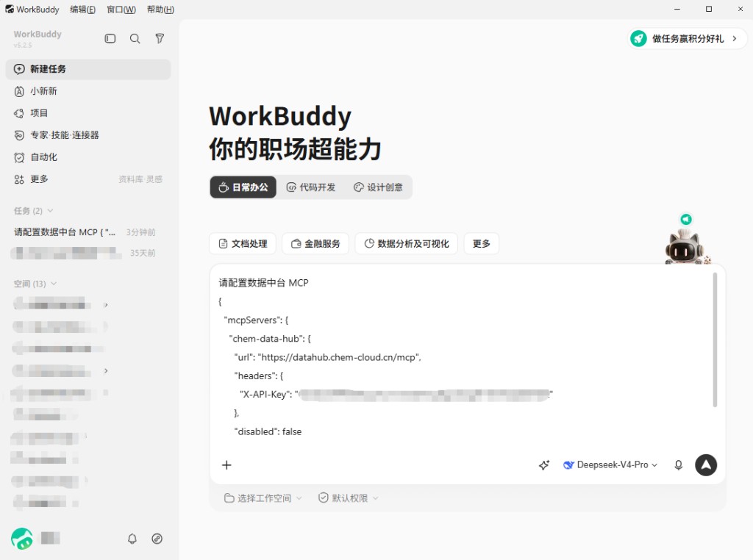Click the sparkle prompt-enhance icon
The height and width of the screenshot is (560, 753).
click(x=544, y=465)
